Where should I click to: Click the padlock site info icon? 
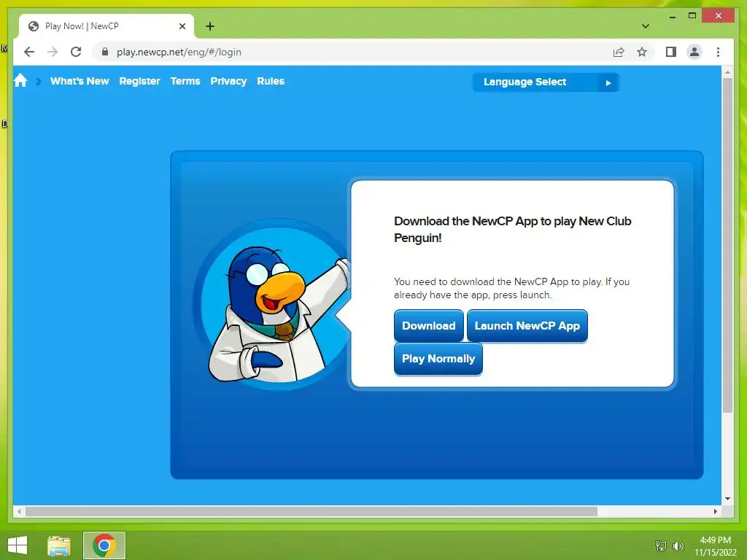click(105, 52)
